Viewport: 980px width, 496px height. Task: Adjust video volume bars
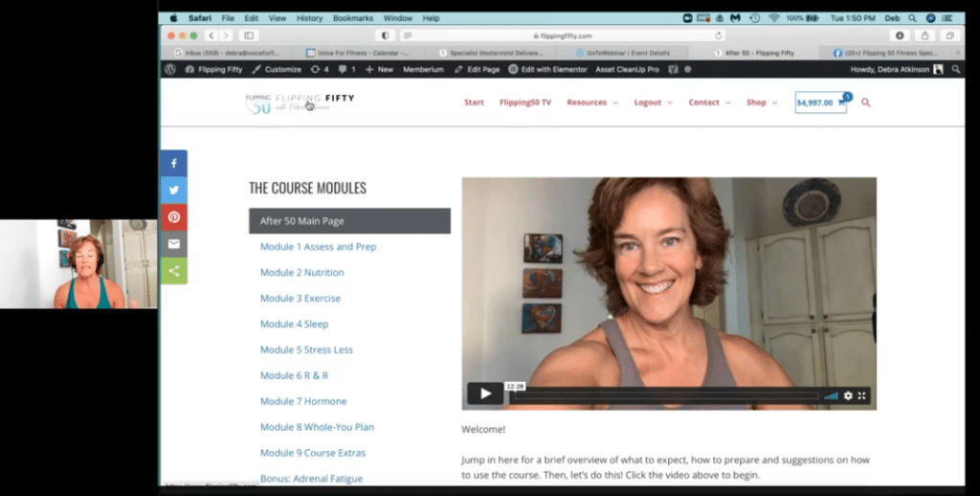(x=831, y=395)
